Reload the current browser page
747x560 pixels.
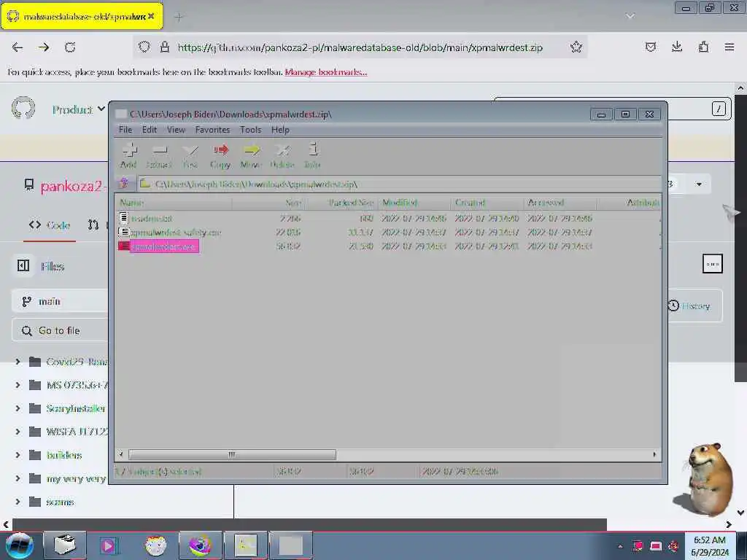pyautogui.click(x=70, y=47)
